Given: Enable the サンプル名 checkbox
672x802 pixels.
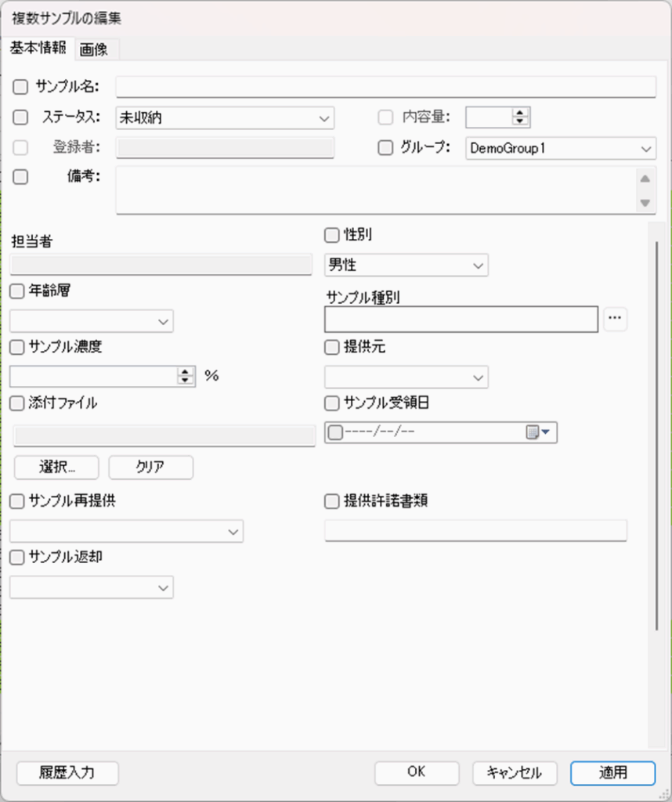Looking at the screenshot, I should (20, 85).
